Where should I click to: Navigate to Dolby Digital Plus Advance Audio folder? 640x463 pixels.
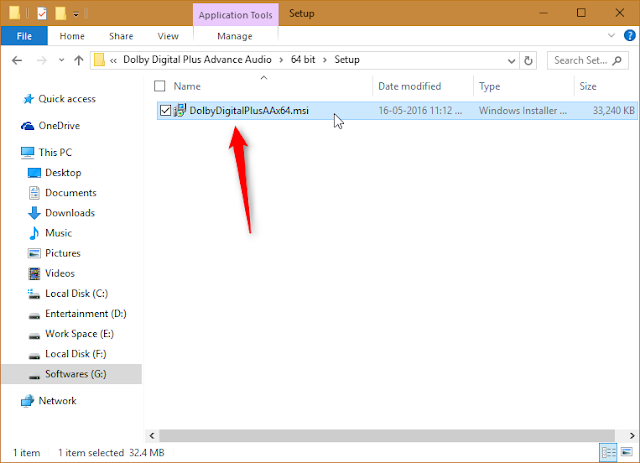click(197, 60)
